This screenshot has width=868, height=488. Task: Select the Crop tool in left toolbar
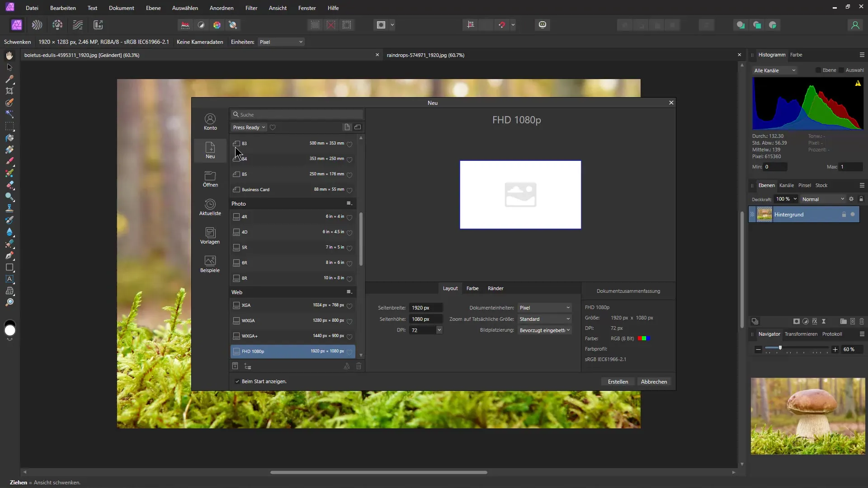coord(9,91)
